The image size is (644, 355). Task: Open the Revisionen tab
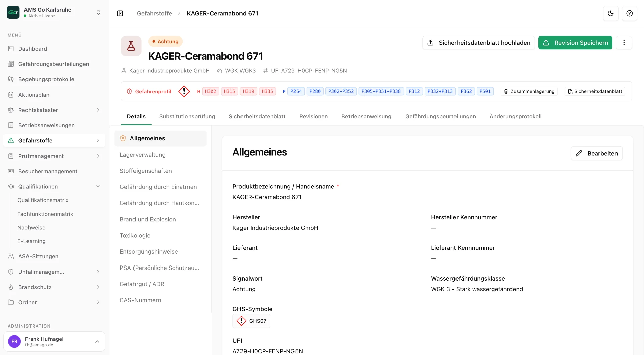(313, 116)
